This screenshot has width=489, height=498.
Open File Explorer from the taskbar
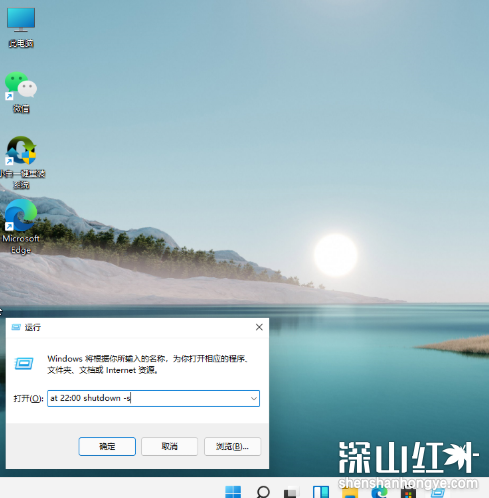350,493
